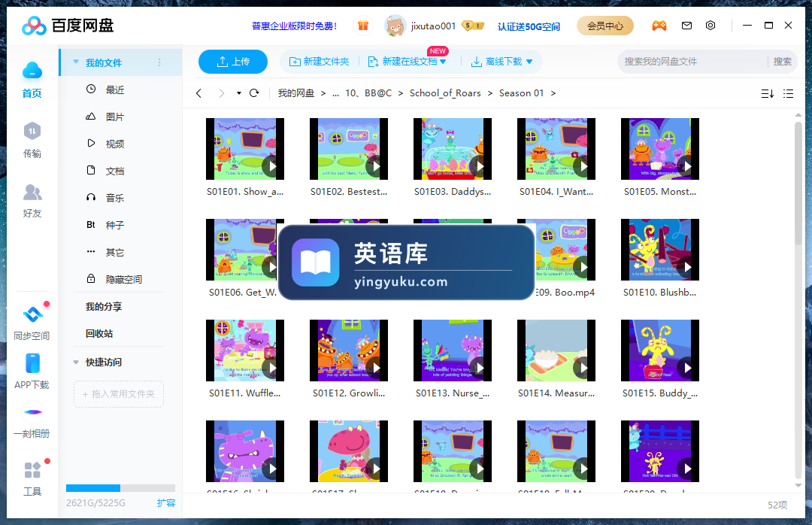Open the 回收站 recycle bin
812x525 pixels.
click(99, 334)
